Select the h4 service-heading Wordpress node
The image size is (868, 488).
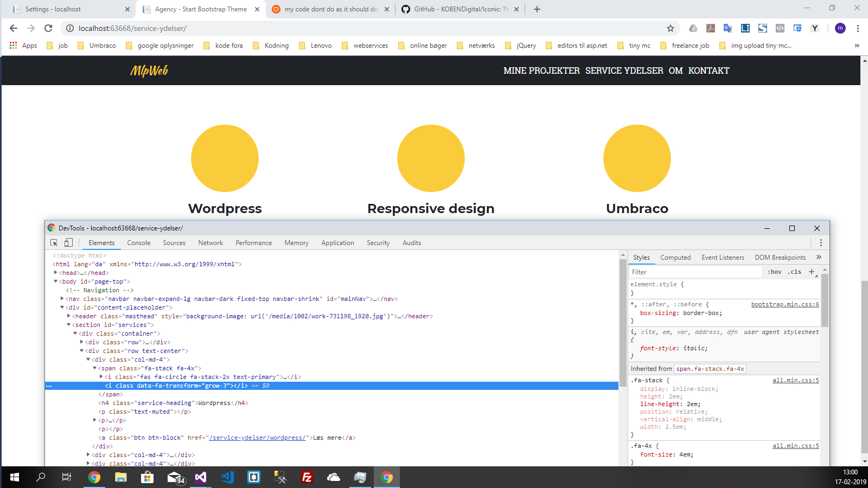(173, 403)
